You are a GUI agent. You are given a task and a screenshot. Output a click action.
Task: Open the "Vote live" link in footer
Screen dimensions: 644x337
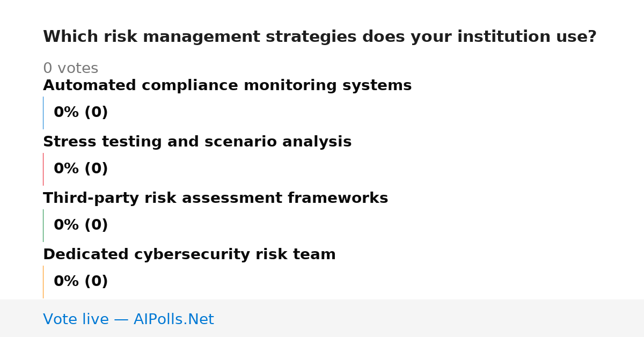point(76,320)
